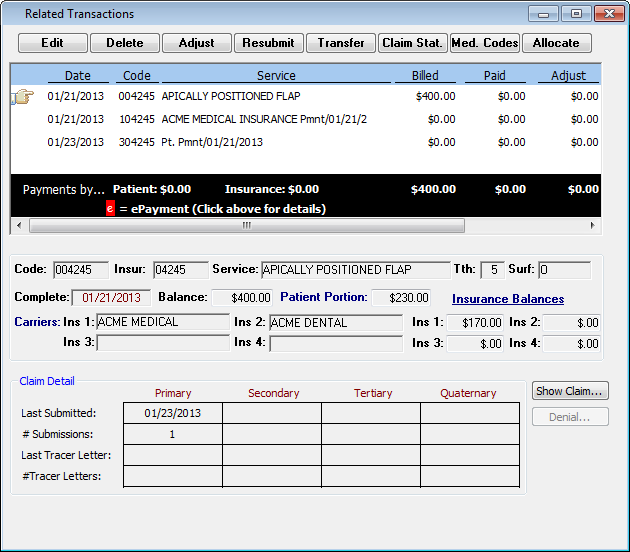The height and width of the screenshot is (552, 630).
Task: Click the pointing hand row indicator icon
Action: 22,97
